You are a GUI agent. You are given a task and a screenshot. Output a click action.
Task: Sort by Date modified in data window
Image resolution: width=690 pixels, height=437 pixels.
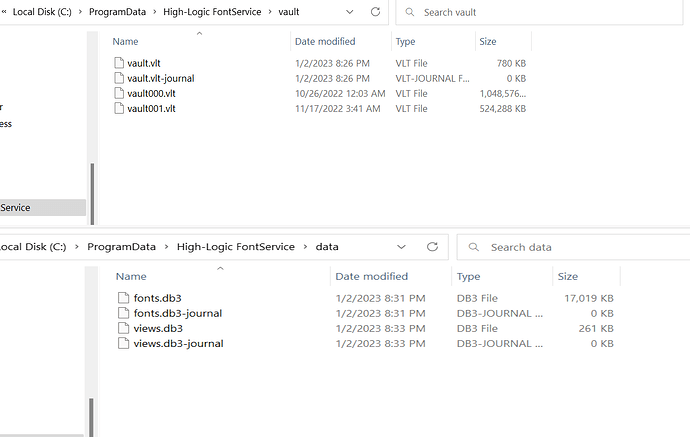(x=372, y=276)
